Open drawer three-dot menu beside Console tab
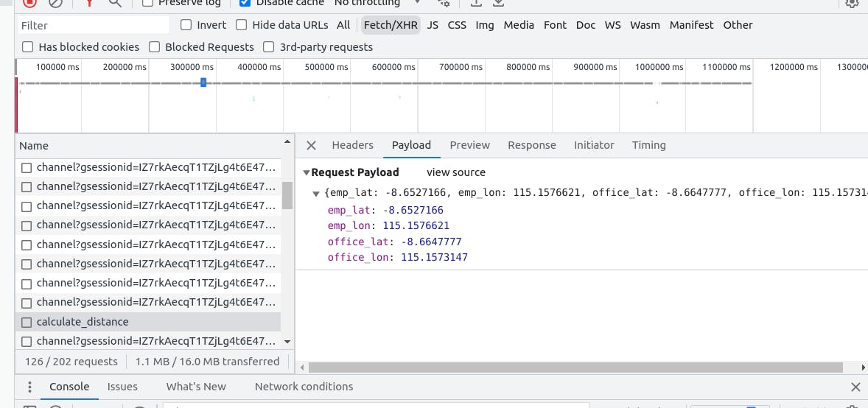 (x=30, y=387)
